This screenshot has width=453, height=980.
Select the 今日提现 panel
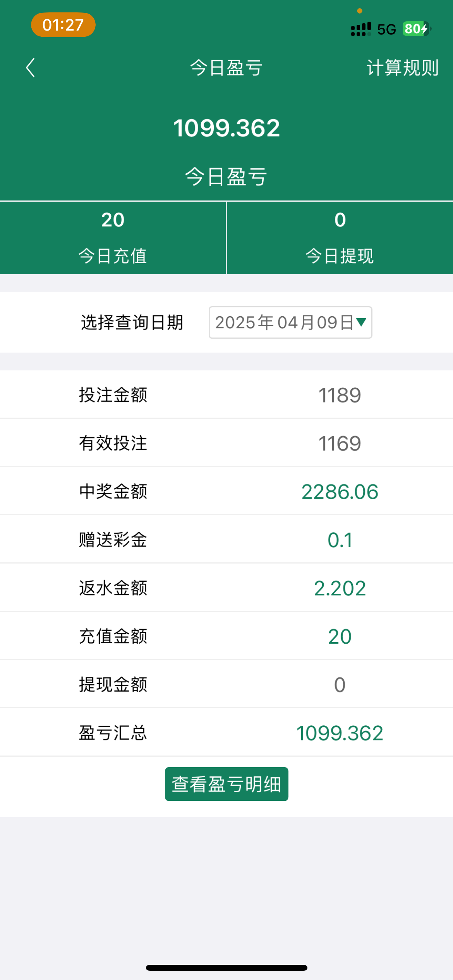[x=340, y=238]
